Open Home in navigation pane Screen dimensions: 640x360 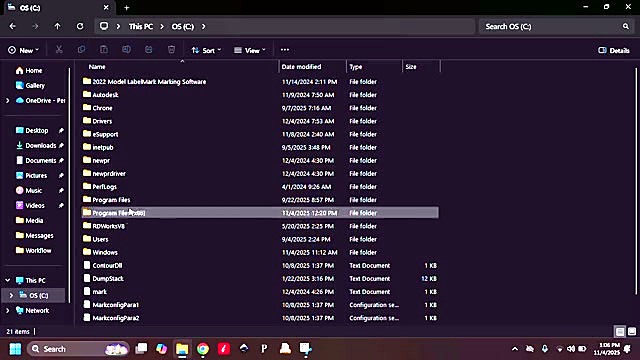point(29,71)
